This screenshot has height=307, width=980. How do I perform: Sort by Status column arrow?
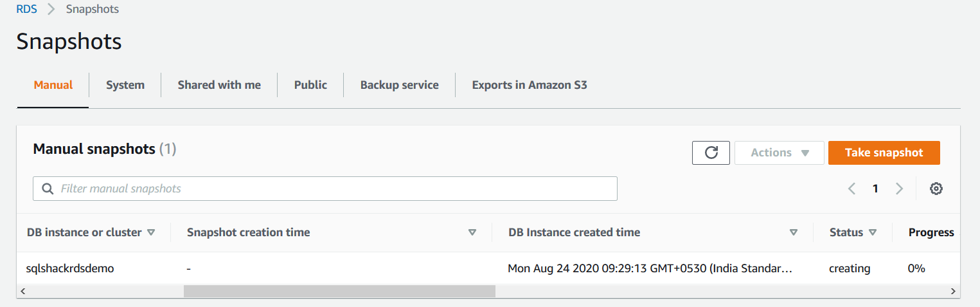[873, 232]
